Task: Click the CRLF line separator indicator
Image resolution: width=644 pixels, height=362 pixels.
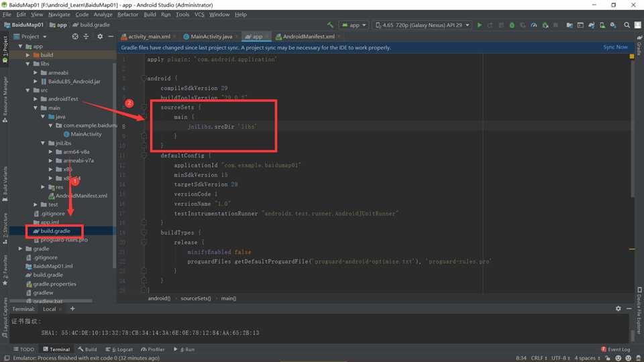Action: 539,358
